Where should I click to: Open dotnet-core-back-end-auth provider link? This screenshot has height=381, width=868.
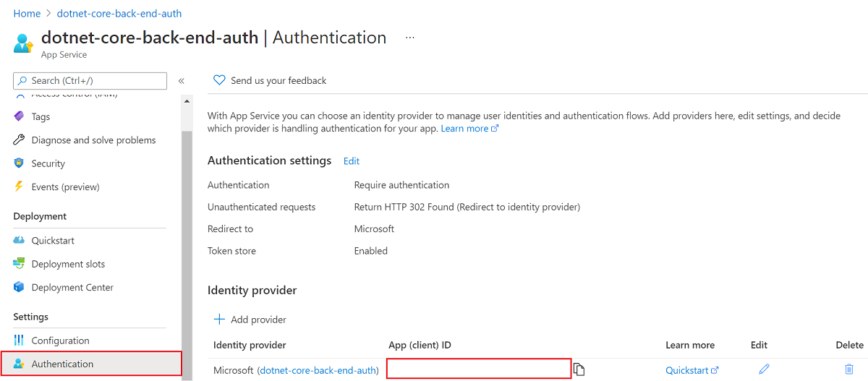pyautogui.click(x=318, y=369)
